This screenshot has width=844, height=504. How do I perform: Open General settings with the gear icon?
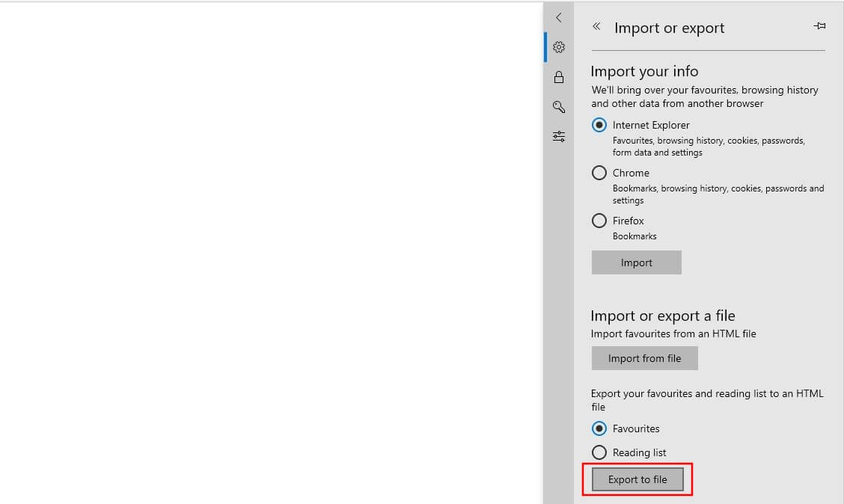coord(558,46)
